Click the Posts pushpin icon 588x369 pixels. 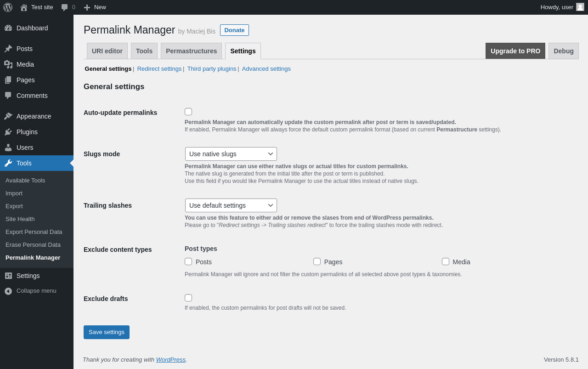coord(8,49)
